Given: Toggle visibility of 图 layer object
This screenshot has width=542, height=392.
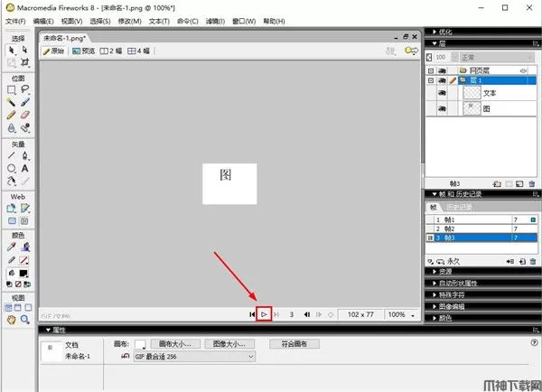Looking at the screenshot, I should click(x=442, y=109).
